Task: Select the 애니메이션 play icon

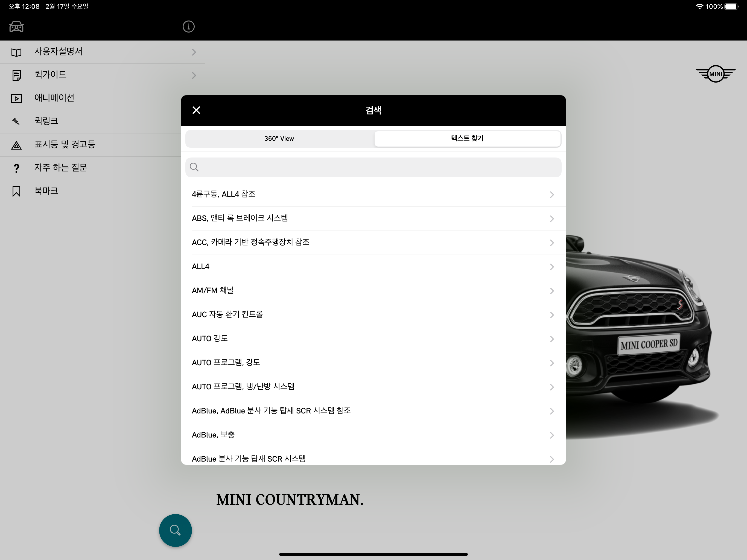Action: (x=16, y=98)
